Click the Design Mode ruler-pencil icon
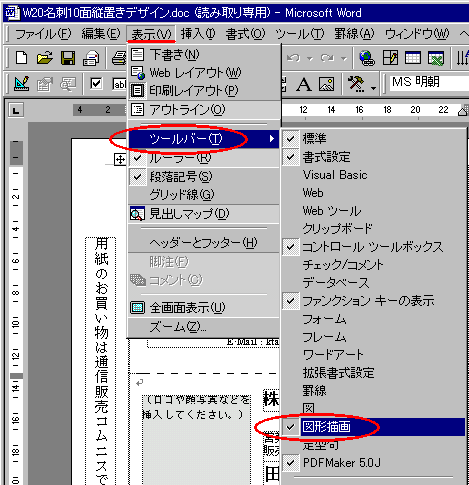The image size is (469, 485). [x=21, y=84]
